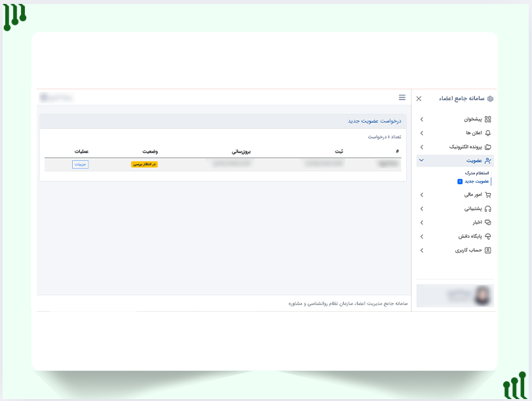Click the عملیات column header

[81, 151]
